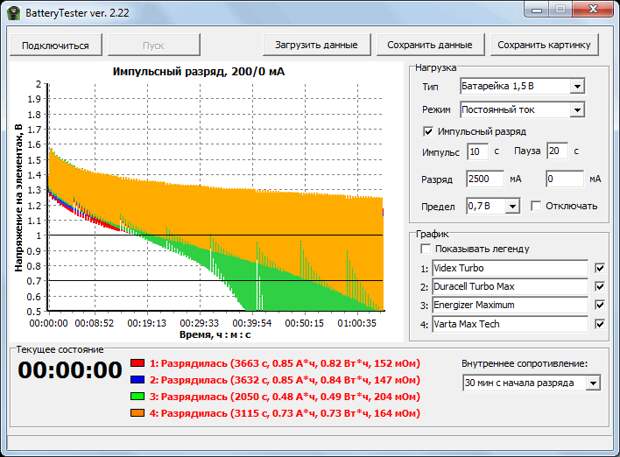The height and width of the screenshot is (457, 620).
Task: Select the Импульс seconds field
Action: click(x=477, y=151)
